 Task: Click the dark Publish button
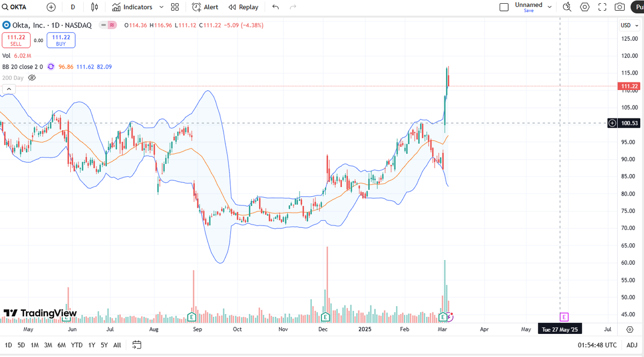[637, 7]
